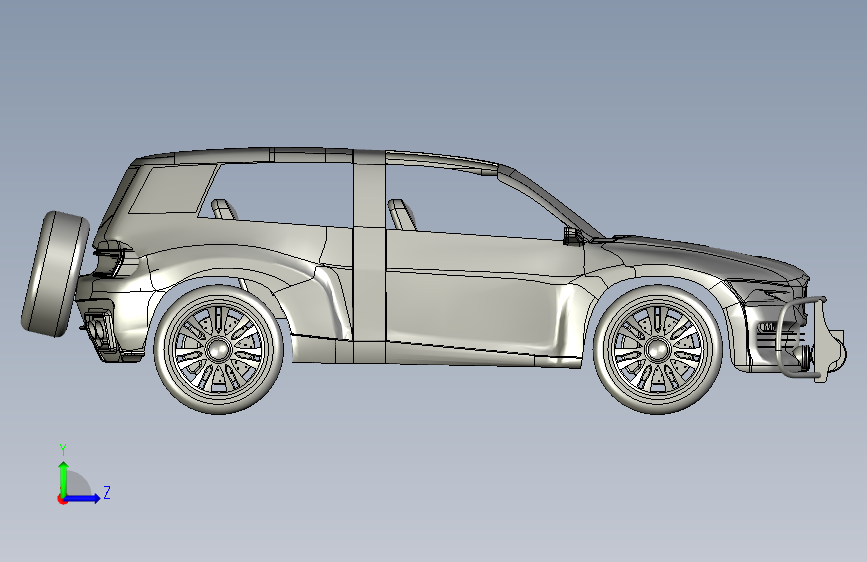Click the front wheel rim hub
Viewport: 867px width, 562px height.
[657, 349]
